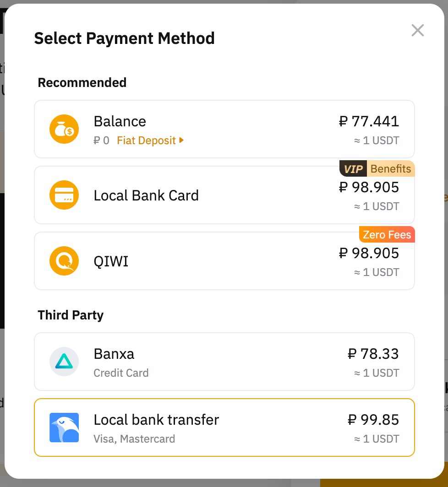
Task: Select Banxa Credit Card method
Action: pyautogui.click(x=224, y=362)
